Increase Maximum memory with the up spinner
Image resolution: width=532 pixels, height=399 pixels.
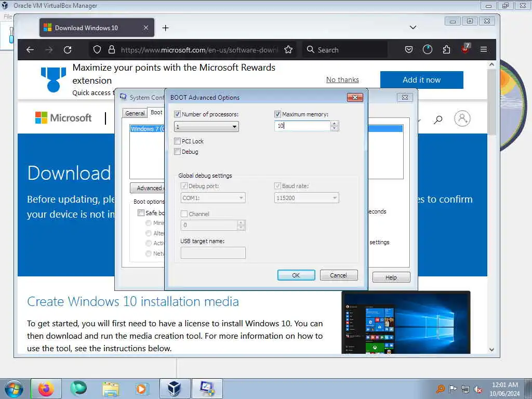pos(334,124)
